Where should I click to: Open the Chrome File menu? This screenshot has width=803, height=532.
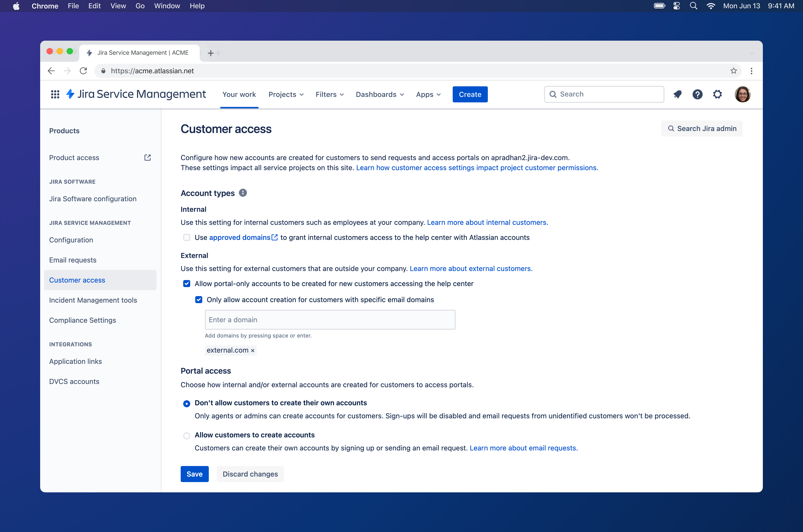(73, 6)
